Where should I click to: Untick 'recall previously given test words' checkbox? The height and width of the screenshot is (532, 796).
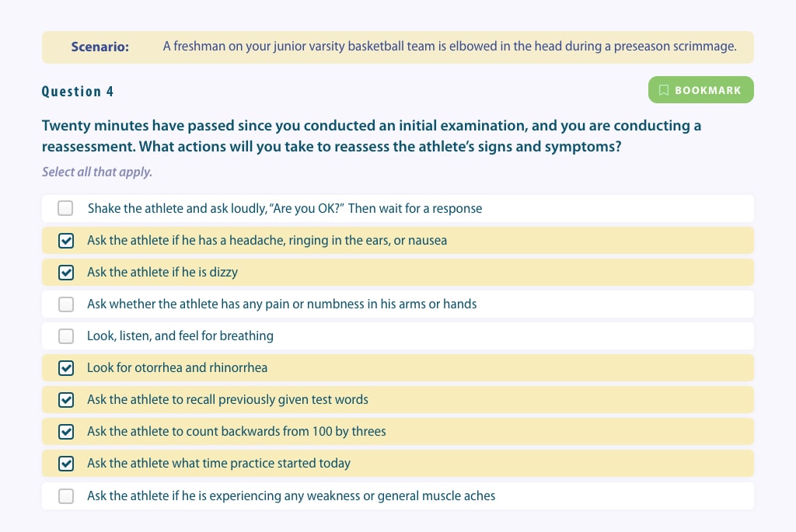click(x=66, y=400)
